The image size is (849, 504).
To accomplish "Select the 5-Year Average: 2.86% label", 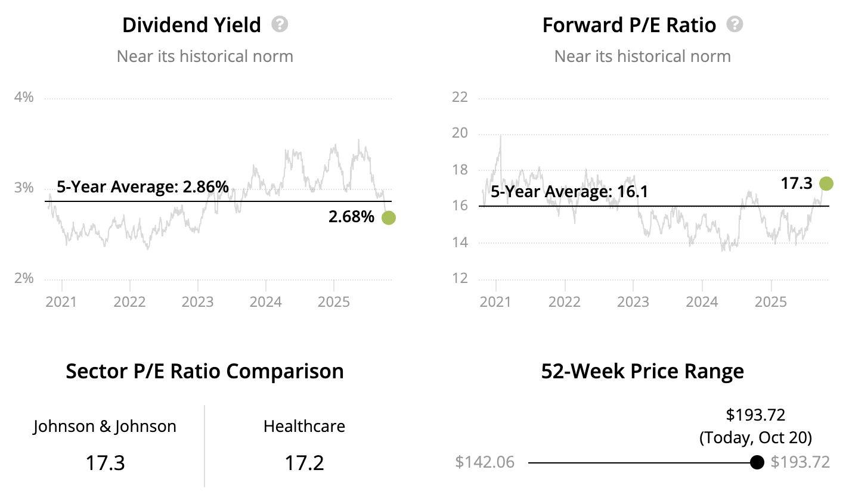I will [142, 187].
